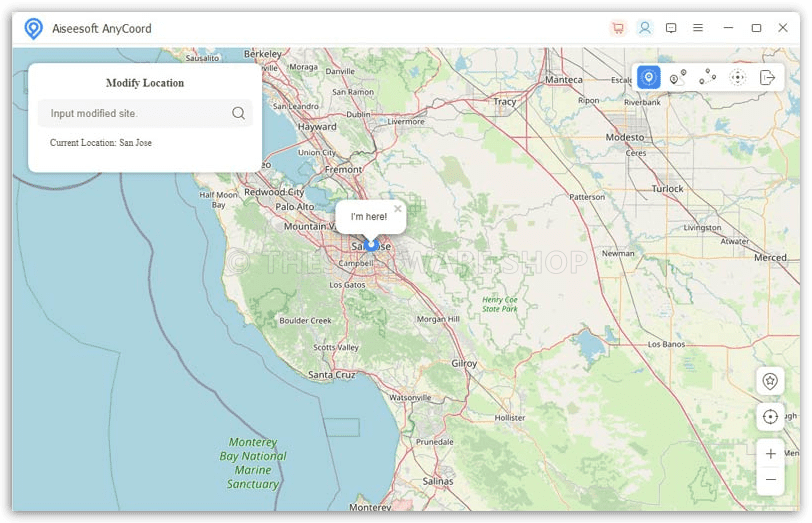Viewport: 812px width, 523px height.
Task: Zoom in with the plus button
Action: (771, 454)
